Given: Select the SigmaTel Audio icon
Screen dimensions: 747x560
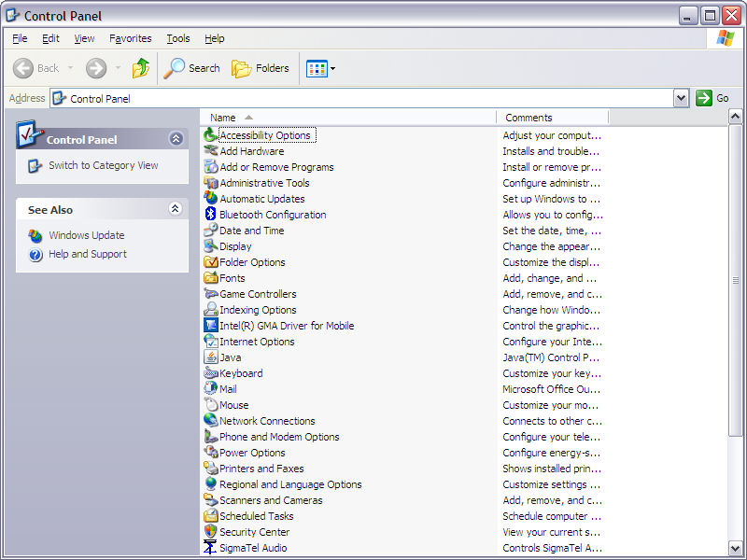Looking at the screenshot, I should [x=211, y=548].
